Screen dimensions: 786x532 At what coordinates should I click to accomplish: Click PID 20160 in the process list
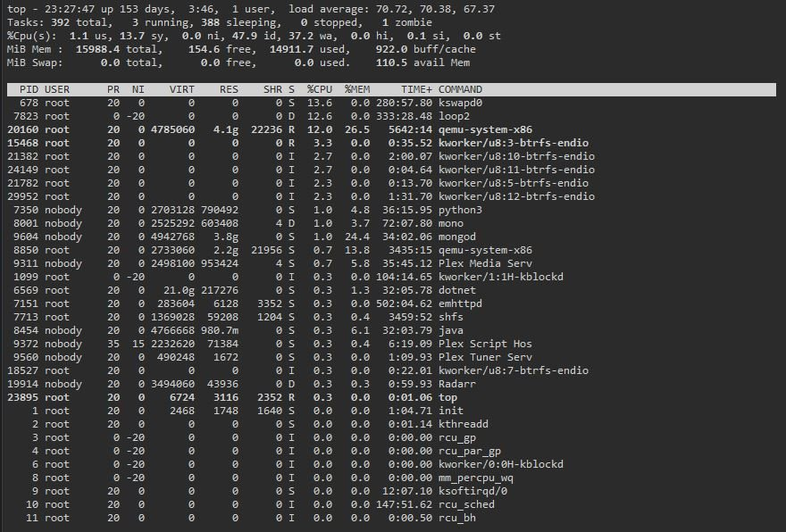pyautogui.click(x=22, y=129)
